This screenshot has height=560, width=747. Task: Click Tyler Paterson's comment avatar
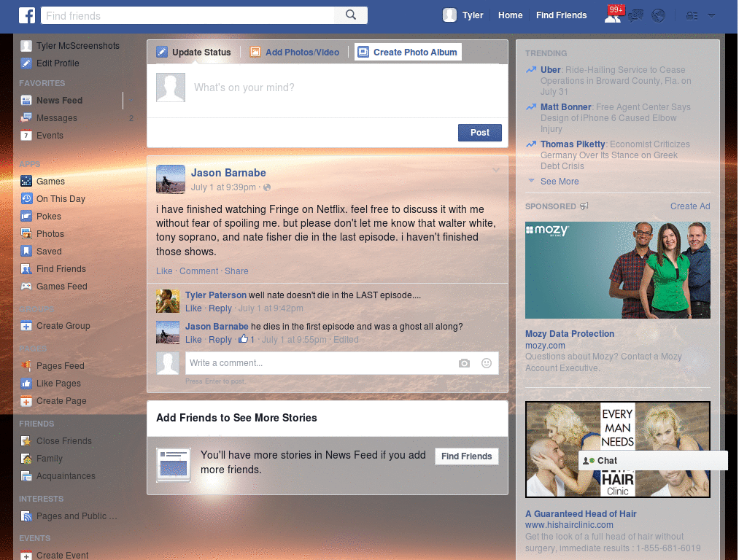click(x=168, y=301)
